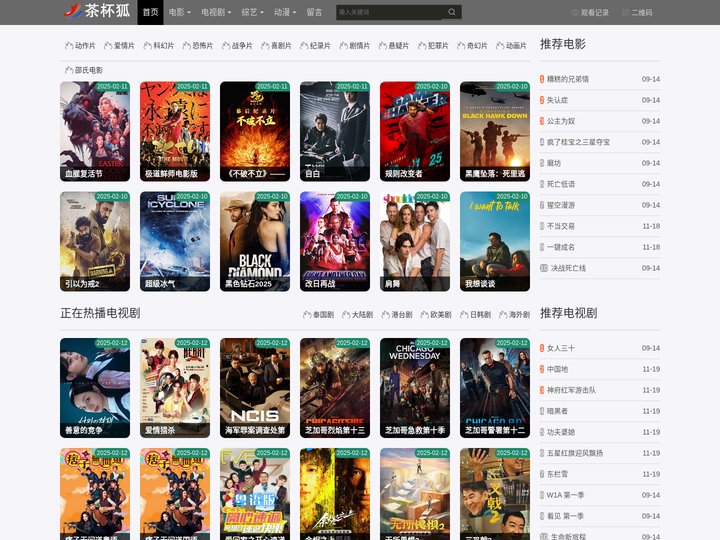Open the 改日再战 movie poster
The width and height of the screenshot is (720, 540).
click(335, 242)
